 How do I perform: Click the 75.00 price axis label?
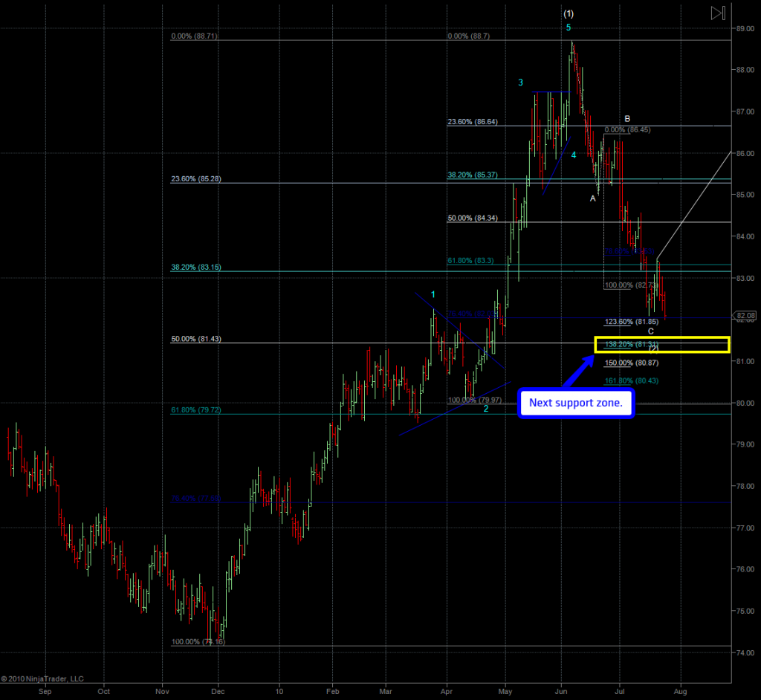745,611
